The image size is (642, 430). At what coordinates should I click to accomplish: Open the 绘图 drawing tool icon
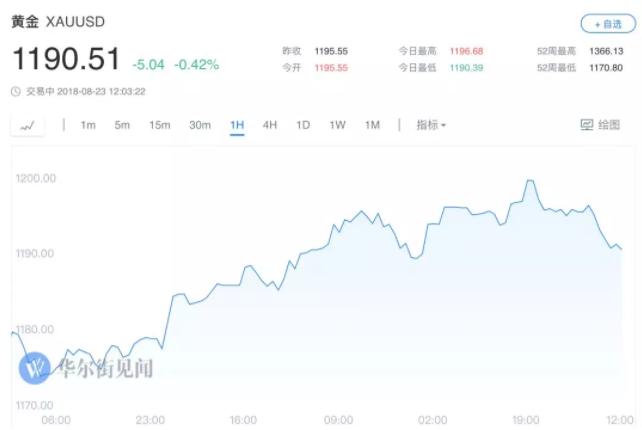(x=587, y=125)
